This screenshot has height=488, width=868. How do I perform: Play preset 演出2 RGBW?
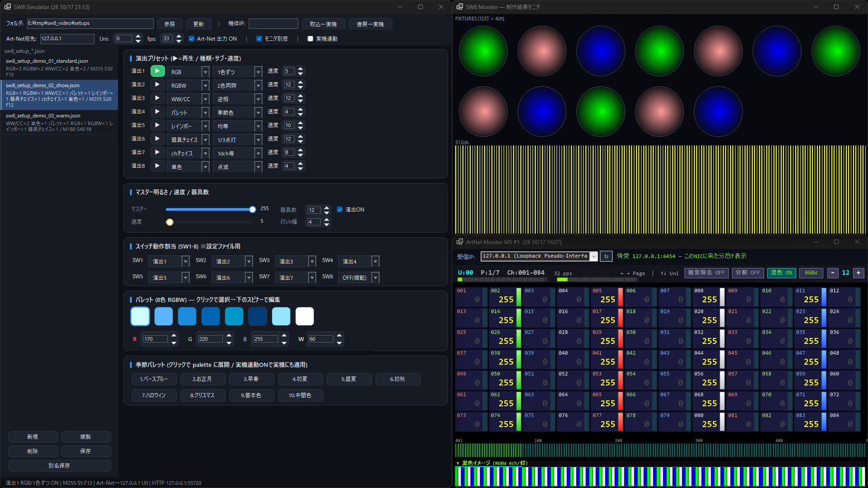click(x=157, y=84)
